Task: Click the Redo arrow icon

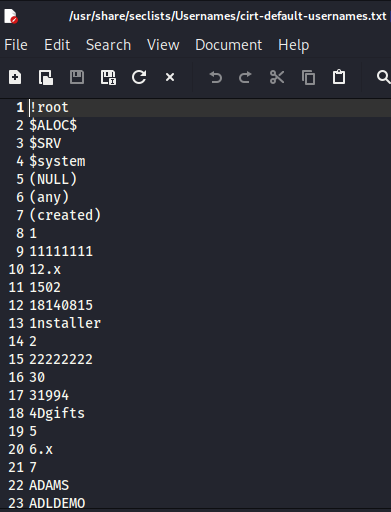Action: [245, 77]
